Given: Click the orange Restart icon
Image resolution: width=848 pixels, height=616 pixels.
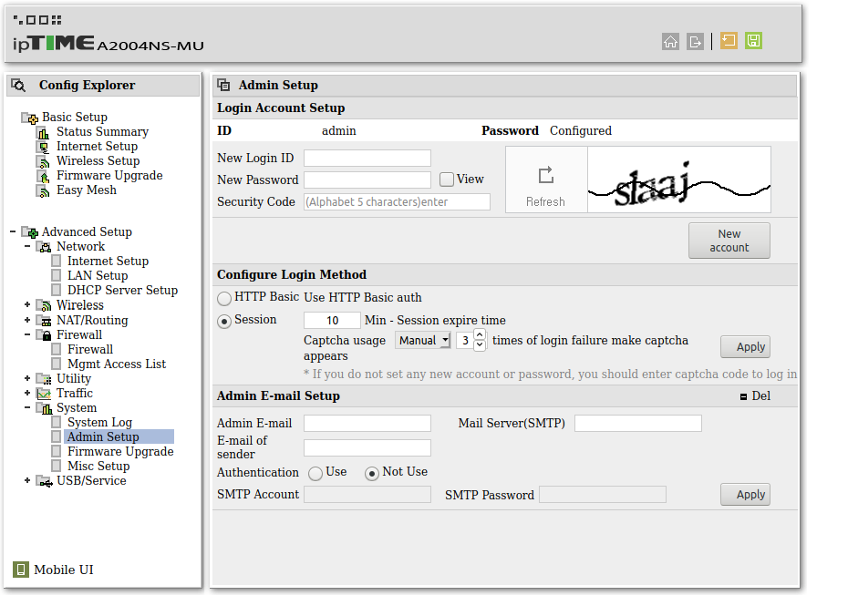Looking at the screenshot, I should (x=728, y=41).
